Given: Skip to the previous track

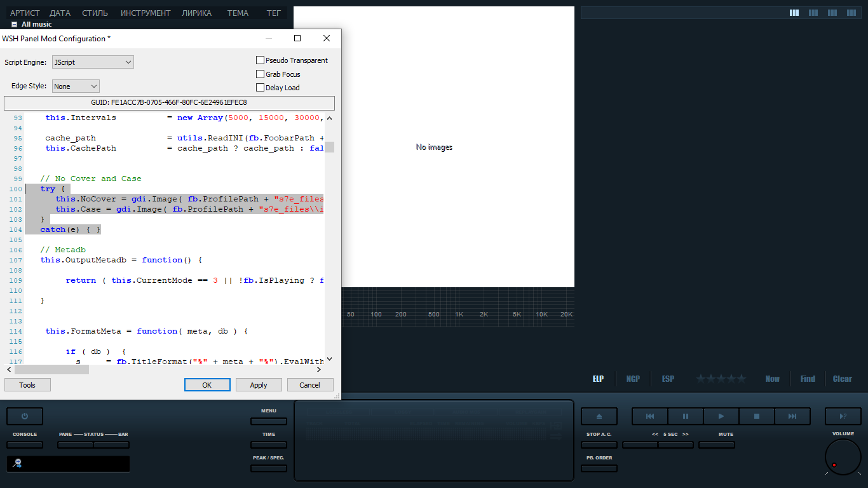Looking at the screenshot, I should pyautogui.click(x=649, y=416).
